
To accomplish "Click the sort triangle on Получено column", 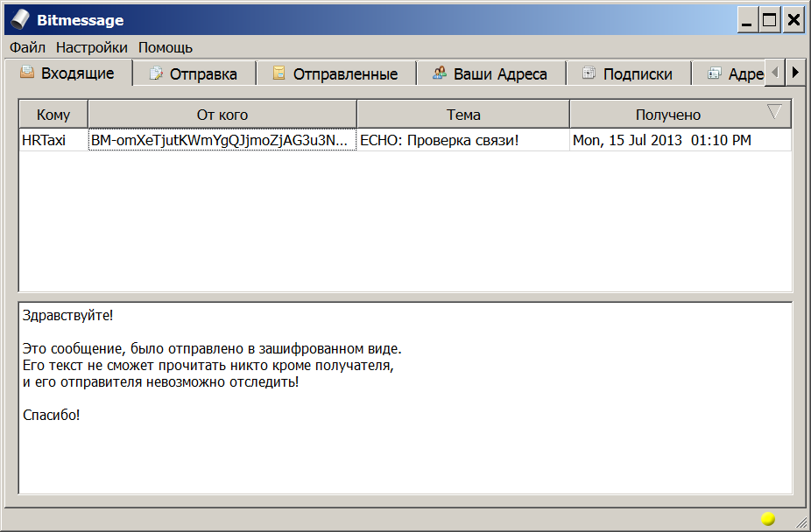I will 774,112.
